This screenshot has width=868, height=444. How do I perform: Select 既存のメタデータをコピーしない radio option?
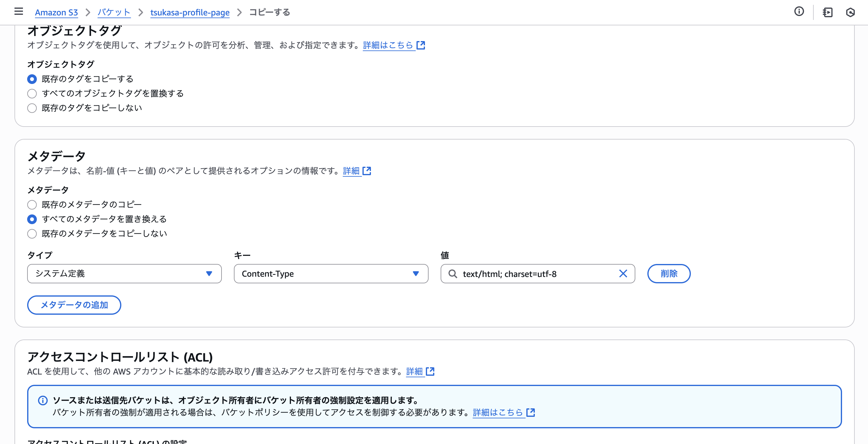(x=32, y=234)
